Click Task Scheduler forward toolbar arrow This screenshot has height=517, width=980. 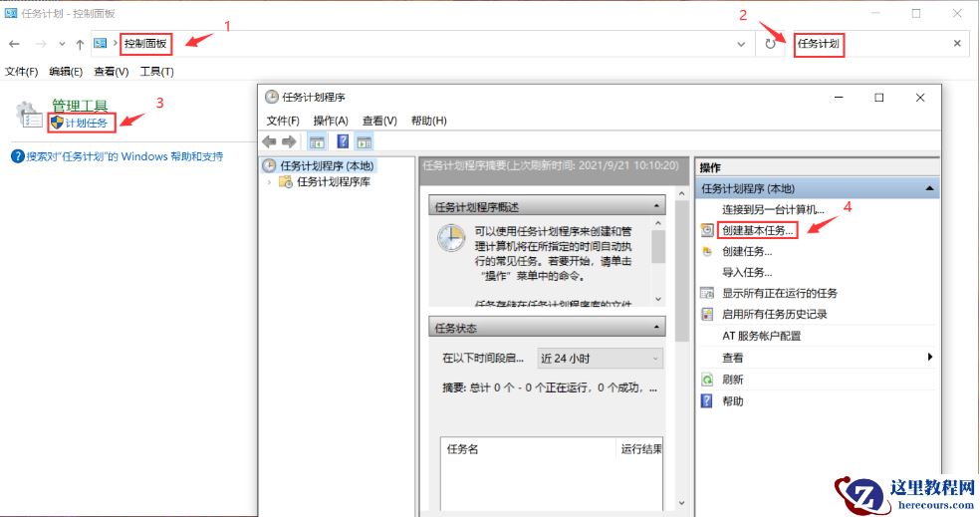289,141
